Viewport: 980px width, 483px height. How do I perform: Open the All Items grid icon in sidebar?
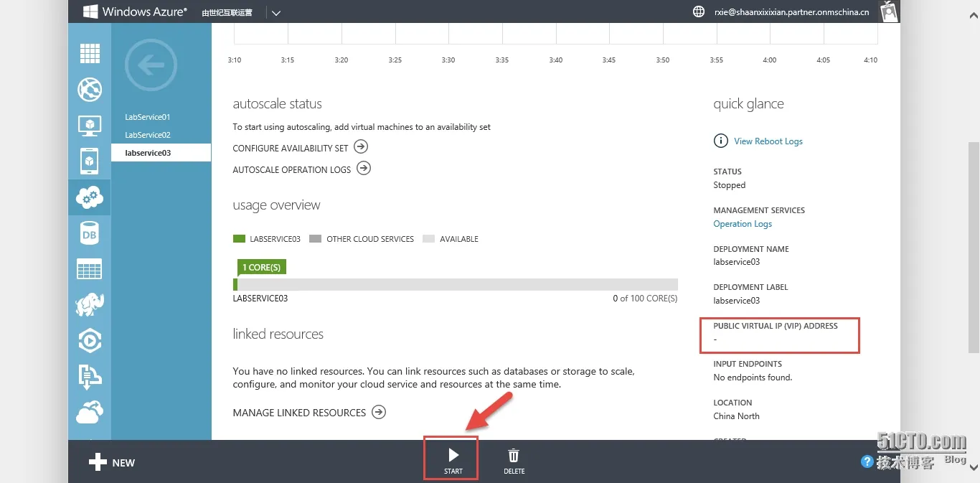pos(90,53)
